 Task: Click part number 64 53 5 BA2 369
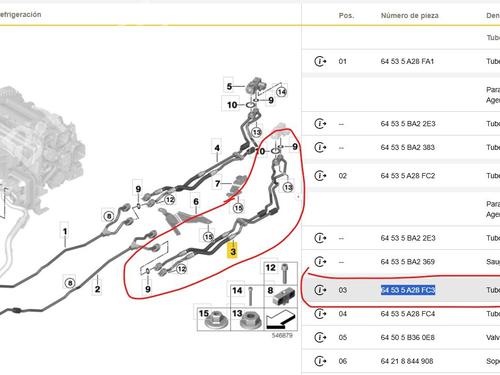(408, 262)
